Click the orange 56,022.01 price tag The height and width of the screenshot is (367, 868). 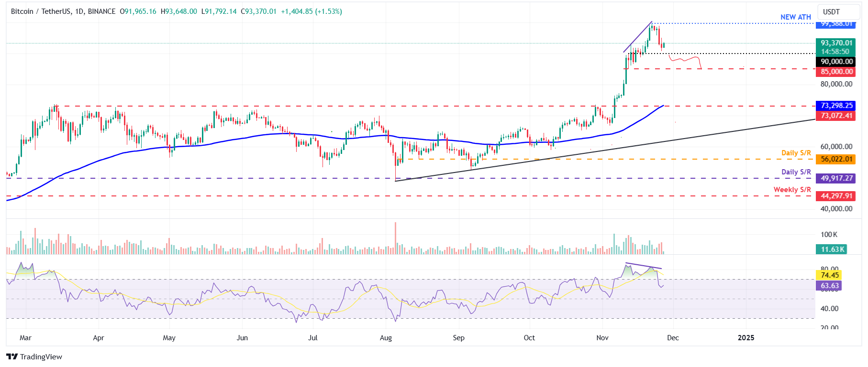(836, 159)
